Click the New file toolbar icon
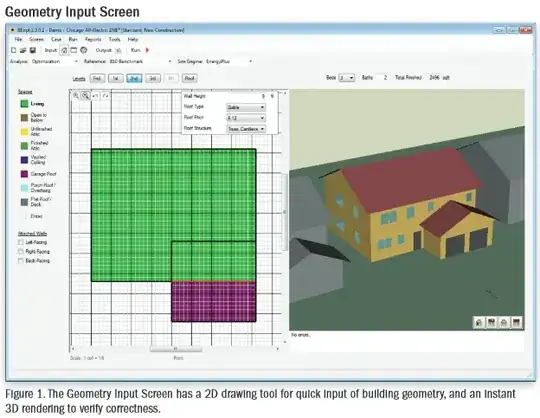The width and height of the screenshot is (540, 418). pos(13,50)
